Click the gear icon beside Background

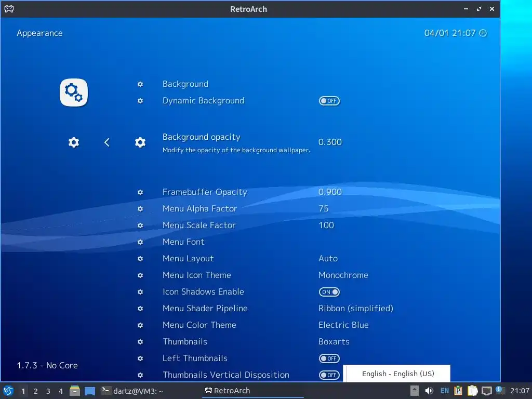[140, 84]
